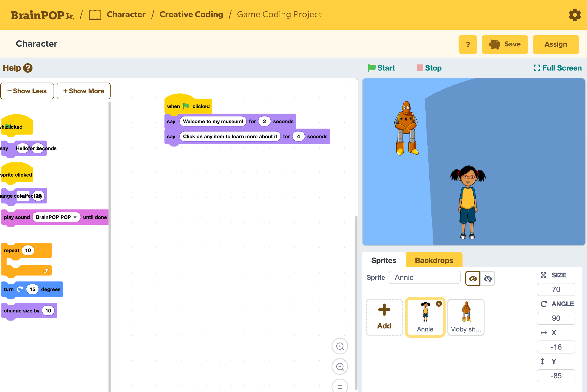Click the book icon in the breadcrumb
Screen dimensions: 587x392
point(95,15)
